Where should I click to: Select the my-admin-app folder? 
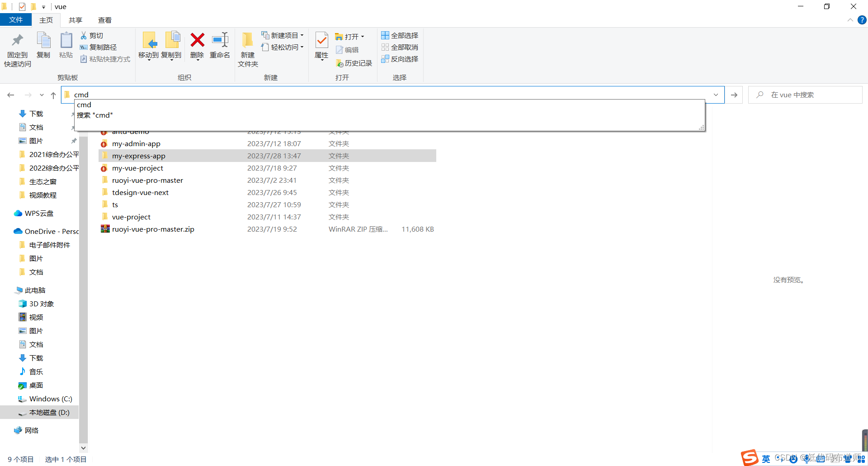click(136, 143)
